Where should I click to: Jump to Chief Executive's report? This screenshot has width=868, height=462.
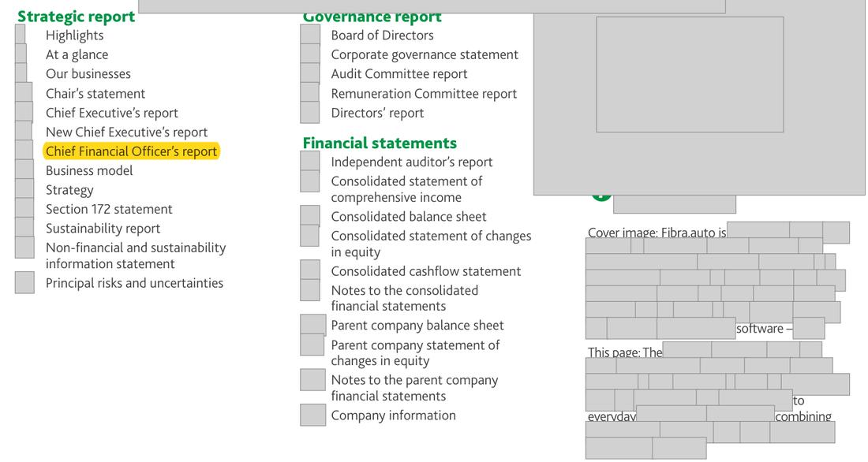(112, 113)
